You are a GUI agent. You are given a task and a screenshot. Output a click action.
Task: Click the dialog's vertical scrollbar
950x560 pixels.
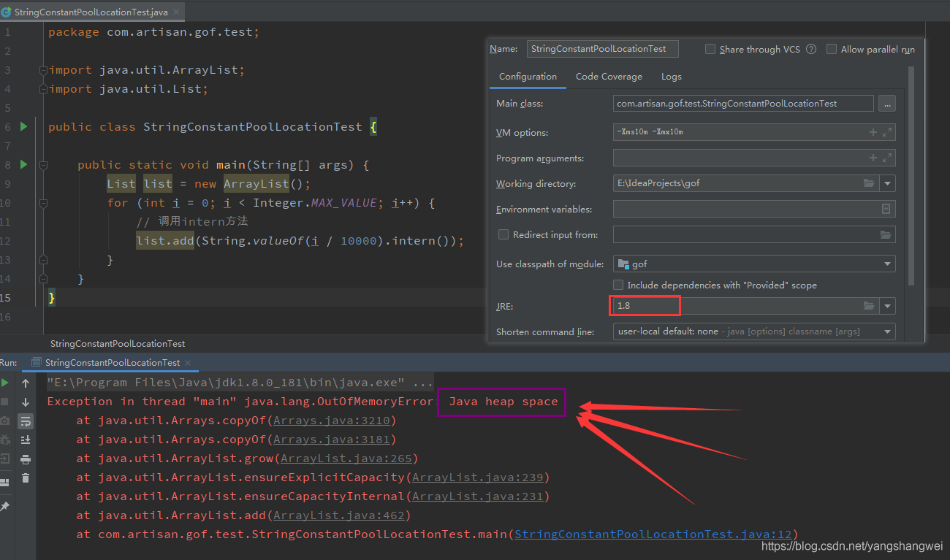pos(911,175)
